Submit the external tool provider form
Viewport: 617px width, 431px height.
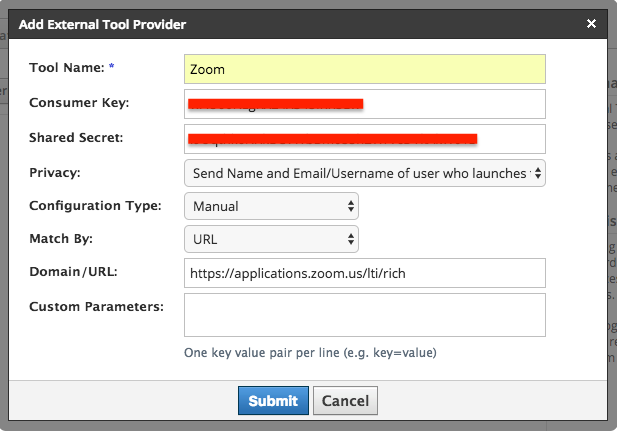[273, 401]
